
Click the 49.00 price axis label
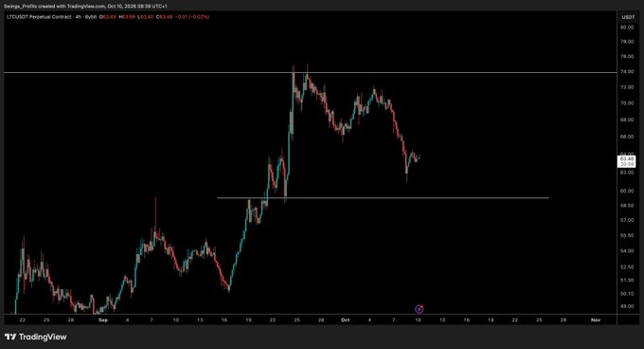click(627, 306)
